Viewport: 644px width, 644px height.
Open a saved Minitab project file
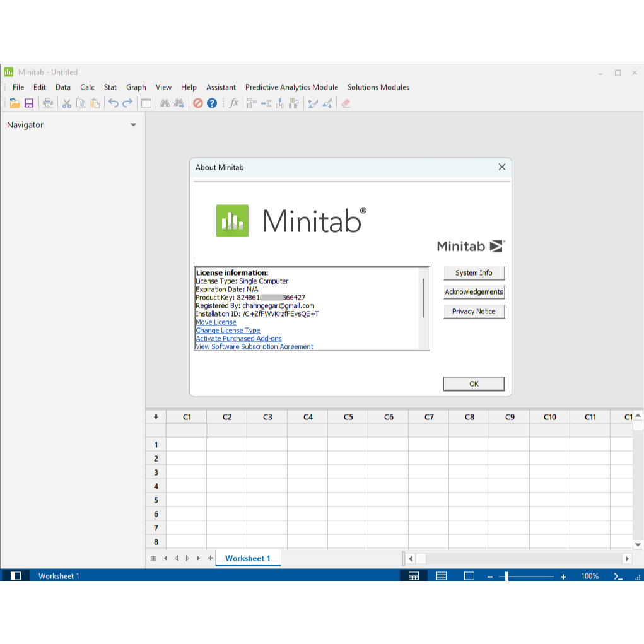pos(14,103)
